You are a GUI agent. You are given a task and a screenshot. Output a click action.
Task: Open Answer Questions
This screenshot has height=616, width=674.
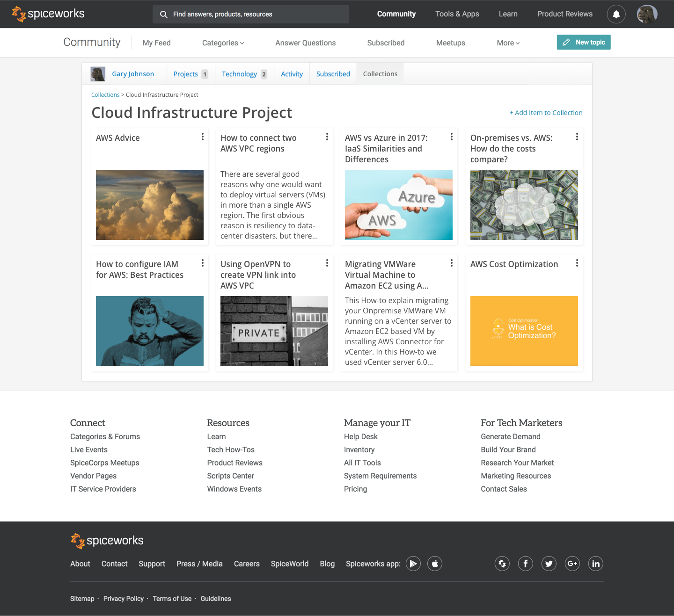pyautogui.click(x=305, y=43)
